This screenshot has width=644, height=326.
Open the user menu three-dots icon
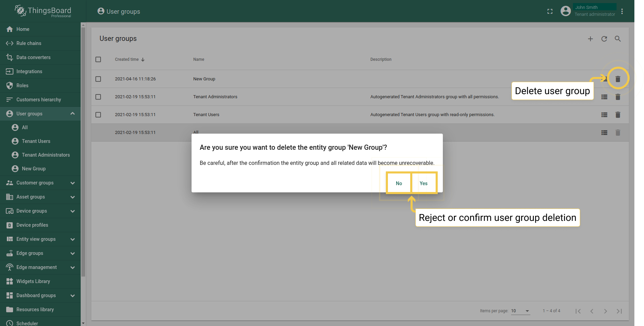[622, 11]
